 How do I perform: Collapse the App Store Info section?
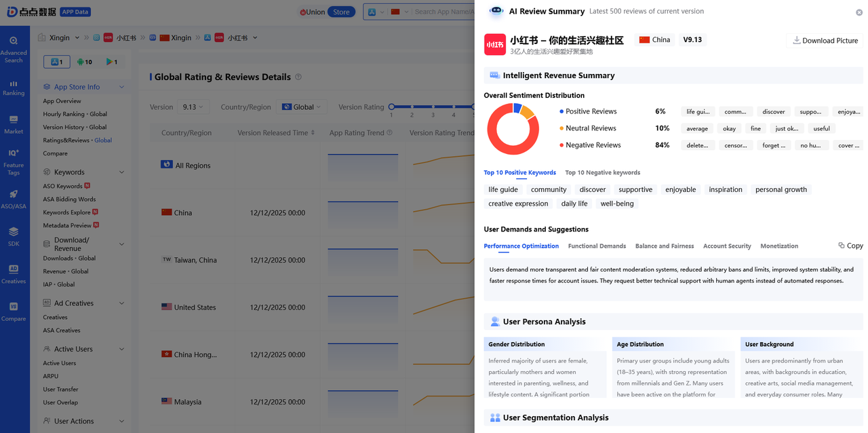tap(121, 87)
